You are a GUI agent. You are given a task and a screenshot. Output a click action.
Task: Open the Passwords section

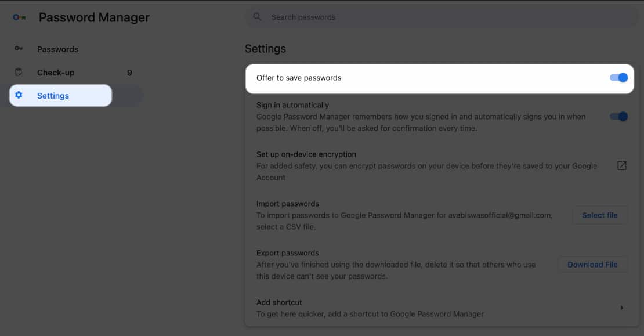57,49
